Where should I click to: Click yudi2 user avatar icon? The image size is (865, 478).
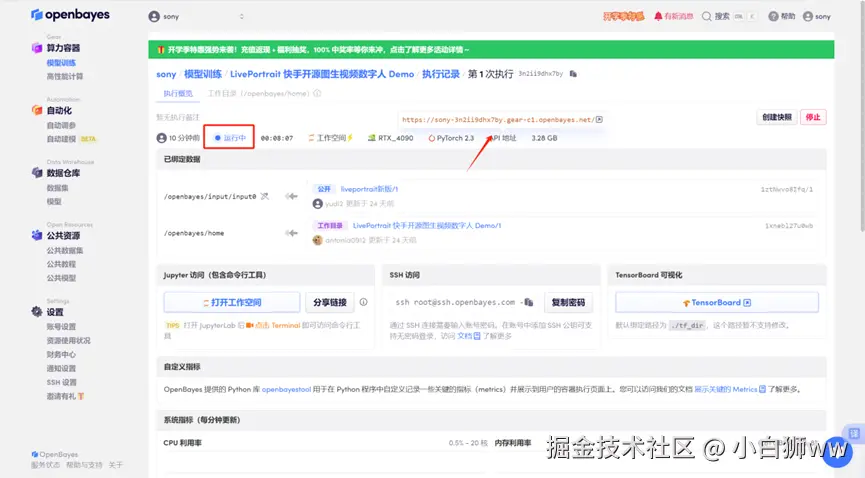(317, 204)
